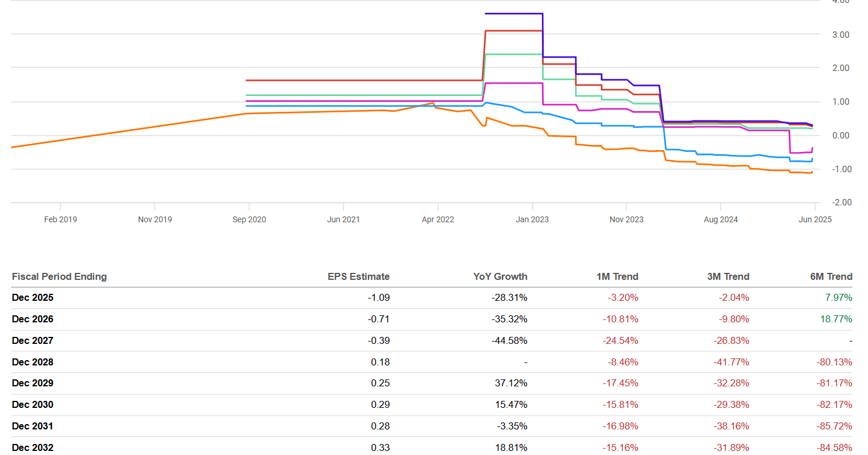Click the Dec 2030 three-month trend value -29.38%
This screenshot has width=868, height=455.
(x=731, y=405)
